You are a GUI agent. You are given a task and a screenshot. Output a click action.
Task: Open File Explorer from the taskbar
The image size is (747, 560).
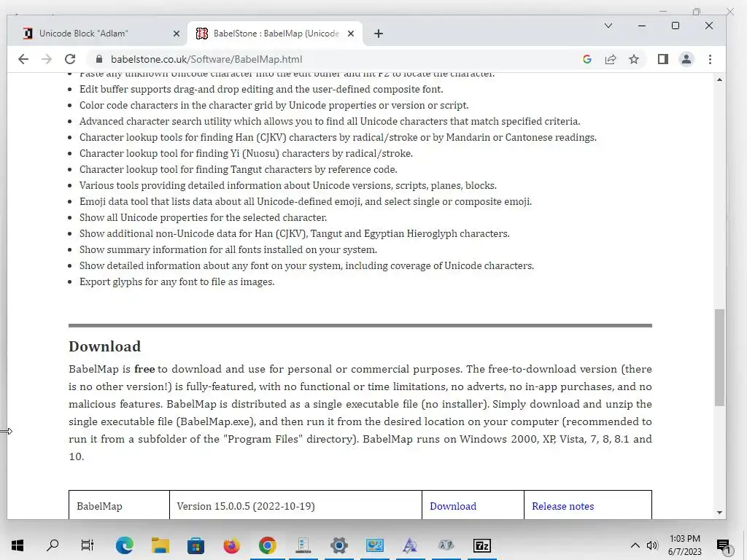tap(160, 545)
